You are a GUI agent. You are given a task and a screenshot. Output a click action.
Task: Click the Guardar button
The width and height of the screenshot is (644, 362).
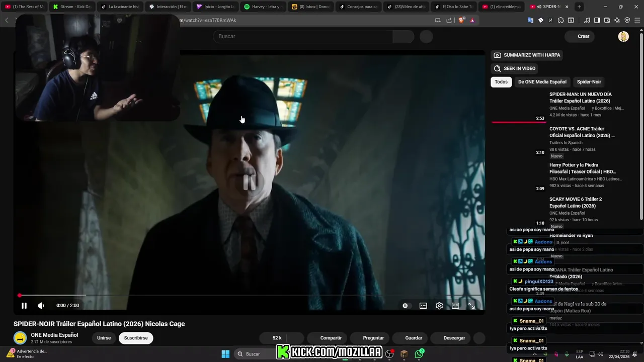pyautogui.click(x=410, y=338)
